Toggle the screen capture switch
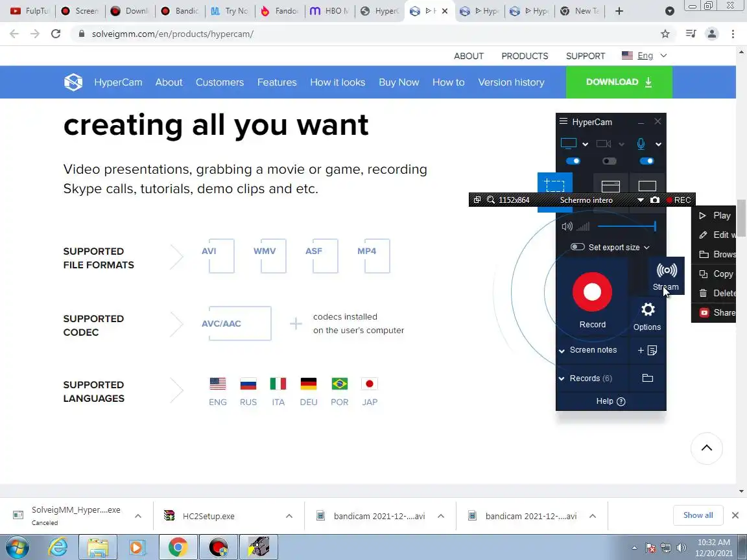 [573, 161]
